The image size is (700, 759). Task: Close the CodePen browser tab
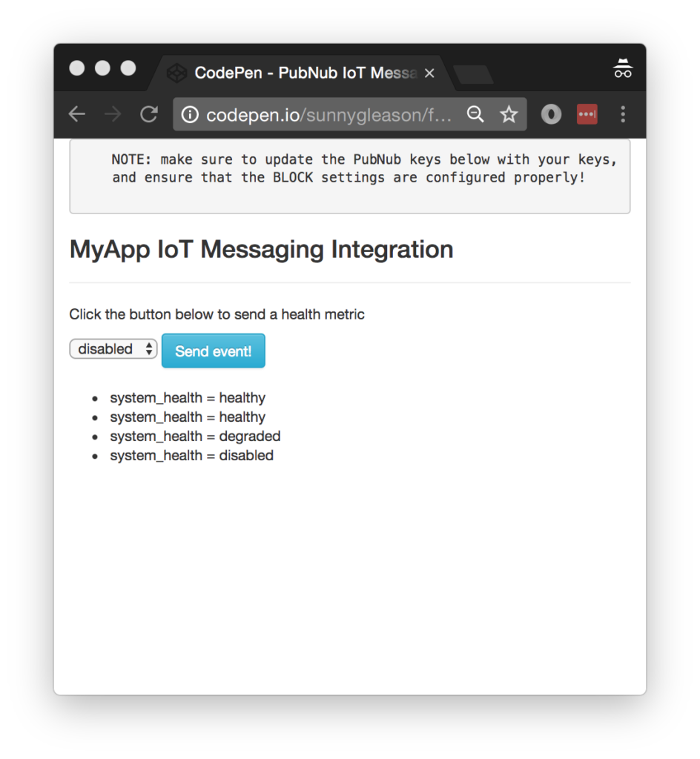tap(429, 73)
